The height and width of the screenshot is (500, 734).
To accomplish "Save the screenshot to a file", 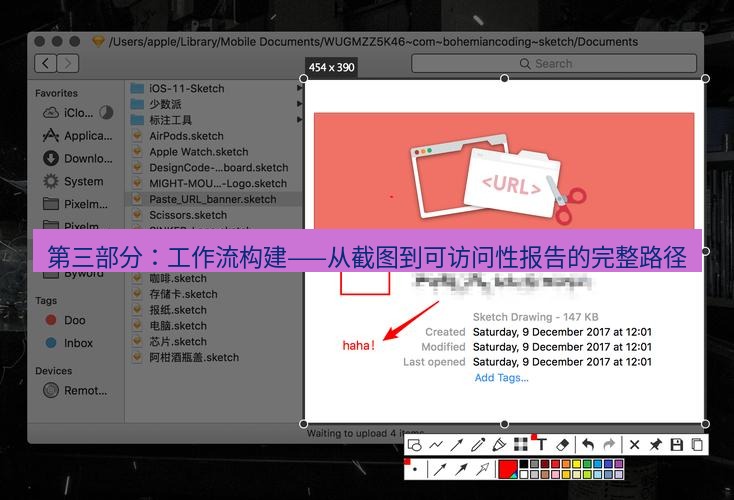I will (676, 445).
